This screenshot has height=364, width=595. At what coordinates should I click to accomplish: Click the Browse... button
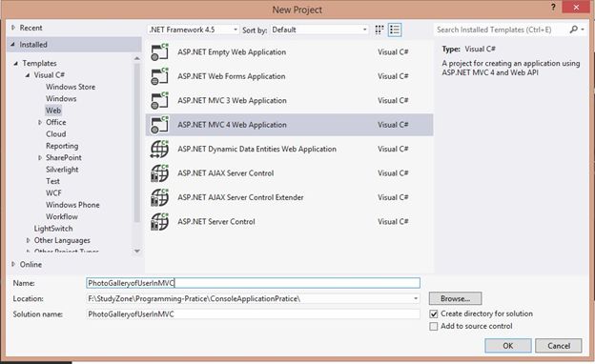coord(456,298)
